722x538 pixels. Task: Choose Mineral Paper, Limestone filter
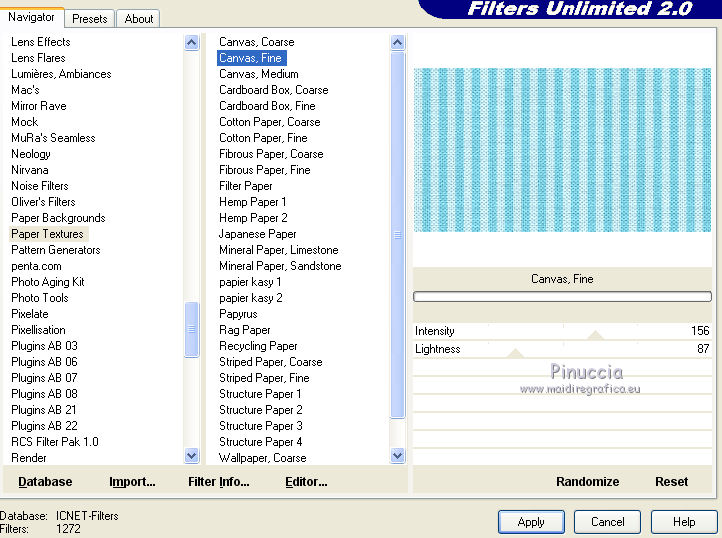[279, 250]
